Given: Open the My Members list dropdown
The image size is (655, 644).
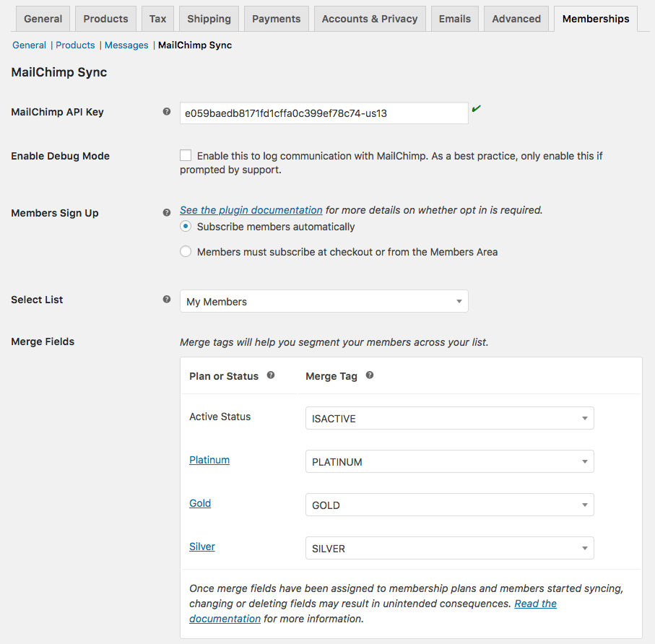Looking at the screenshot, I should [324, 301].
